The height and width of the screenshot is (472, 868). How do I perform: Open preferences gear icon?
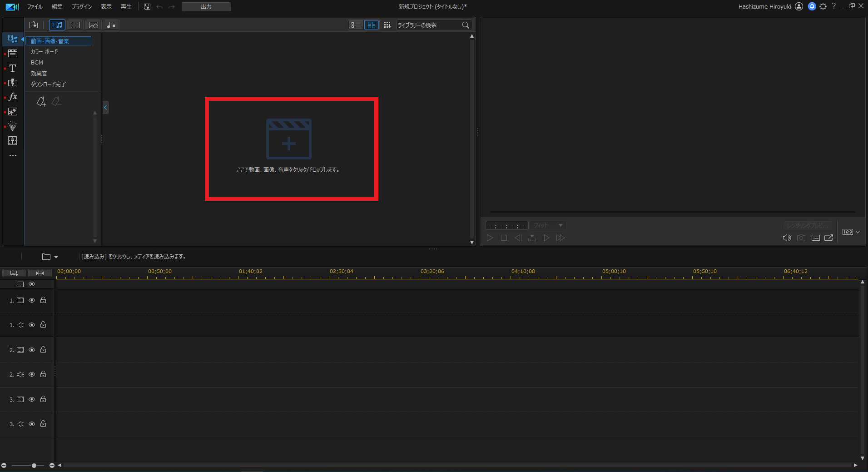(823, 6)
